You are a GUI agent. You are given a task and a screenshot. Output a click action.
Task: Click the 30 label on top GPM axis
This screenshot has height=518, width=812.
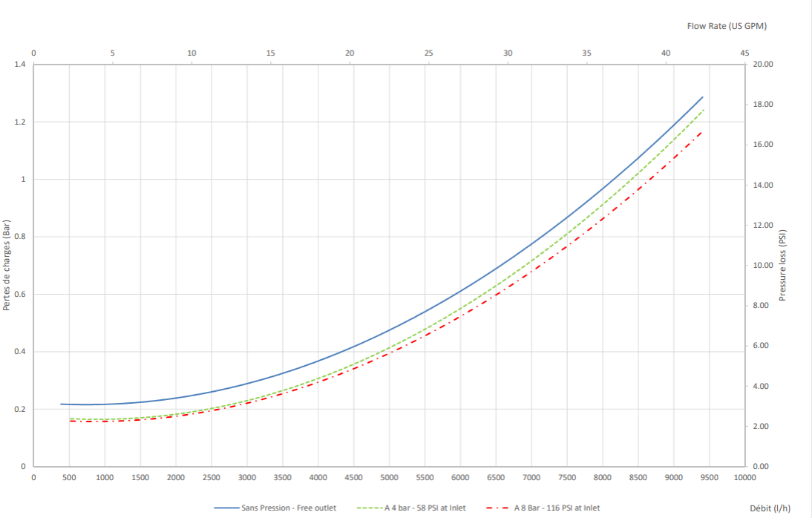[508, 53]
